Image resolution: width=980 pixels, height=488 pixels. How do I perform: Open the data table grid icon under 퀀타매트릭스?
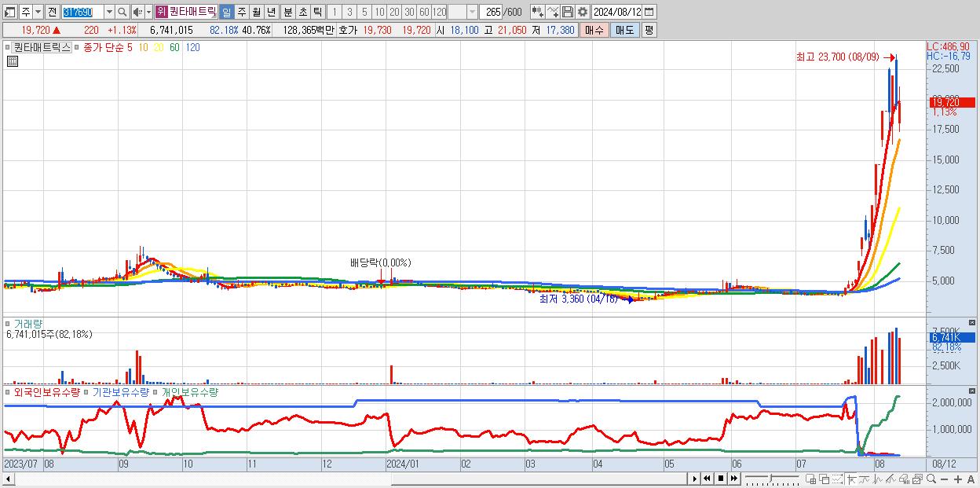click(13, 62)
